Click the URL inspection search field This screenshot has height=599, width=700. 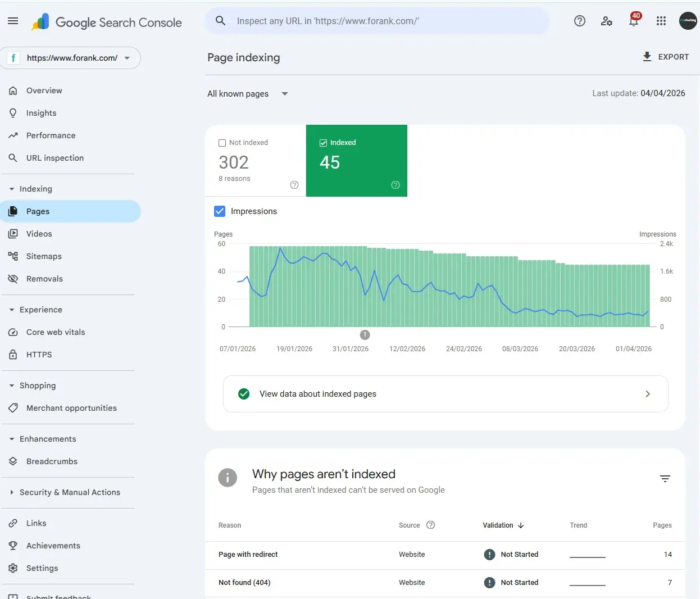(376, 20)
